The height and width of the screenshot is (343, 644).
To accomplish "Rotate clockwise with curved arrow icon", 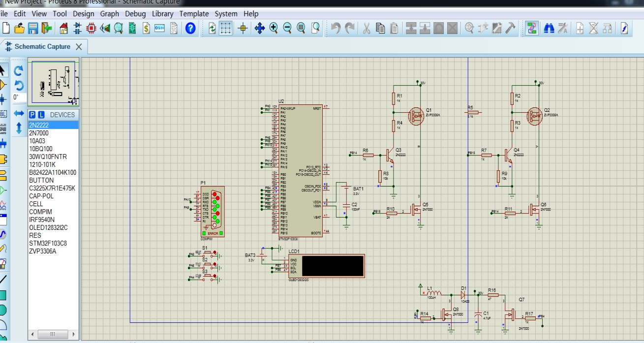I will coord(19,71).
